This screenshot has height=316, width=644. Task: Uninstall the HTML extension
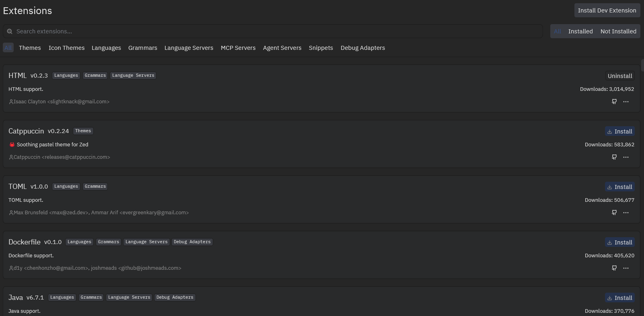tap(619, 76)
